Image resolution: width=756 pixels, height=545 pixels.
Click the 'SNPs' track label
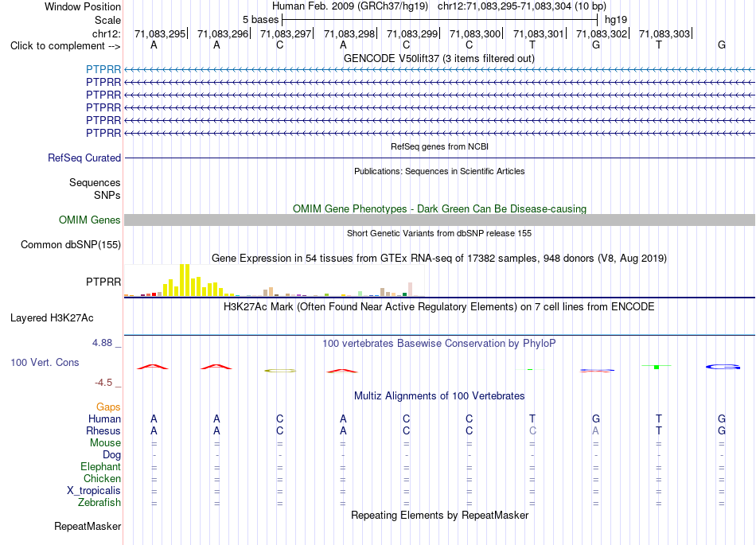point(107,195)
